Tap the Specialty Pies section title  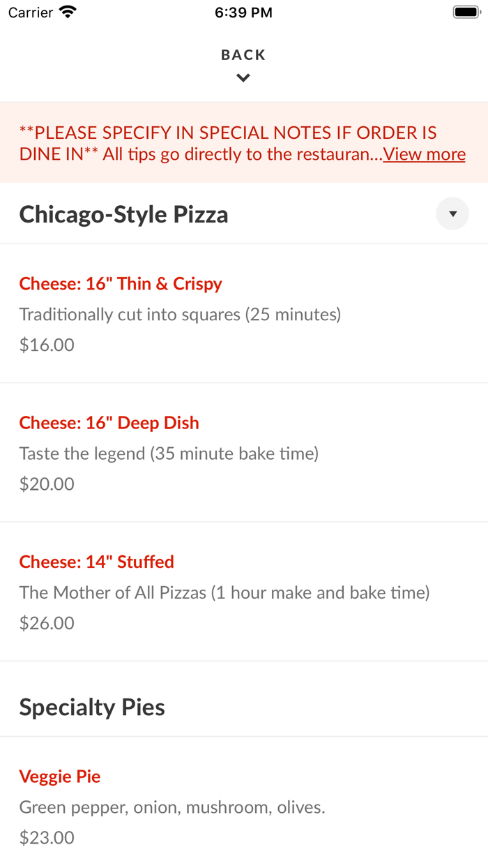click(x=91, y=707)
